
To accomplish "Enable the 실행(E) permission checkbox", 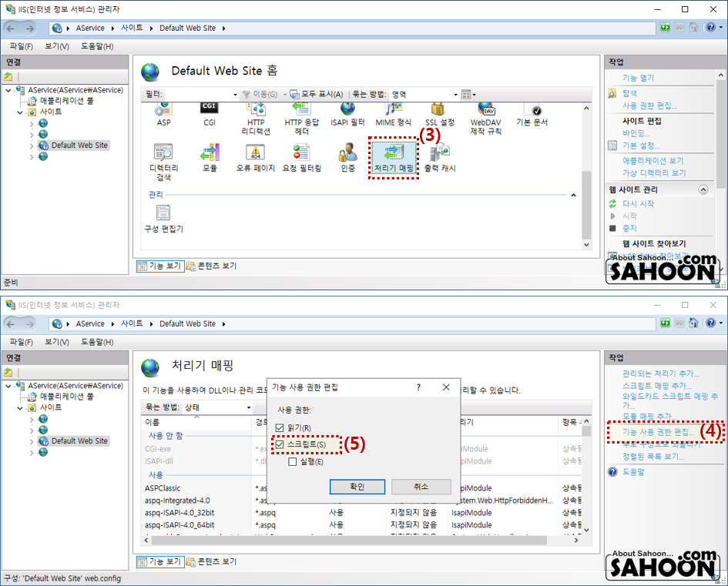I will click(x=293, y=462).
